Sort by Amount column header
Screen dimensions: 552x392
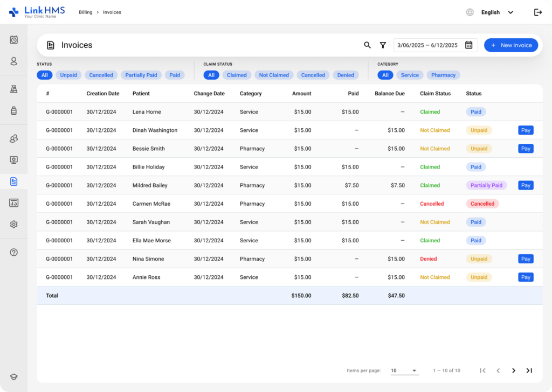301,94
